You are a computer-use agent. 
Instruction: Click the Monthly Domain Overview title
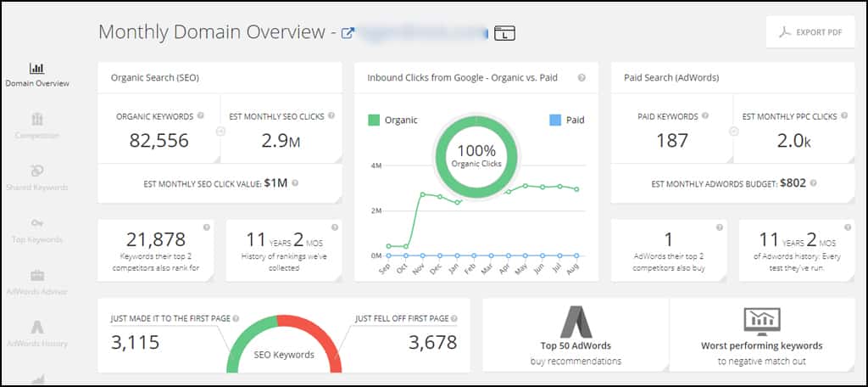[212, 32]
